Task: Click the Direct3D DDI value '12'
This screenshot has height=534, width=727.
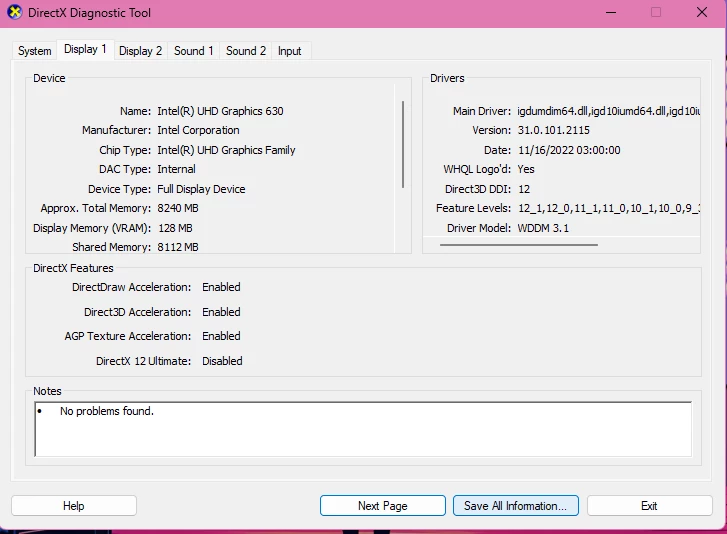Action: click(x=524, y=189)
